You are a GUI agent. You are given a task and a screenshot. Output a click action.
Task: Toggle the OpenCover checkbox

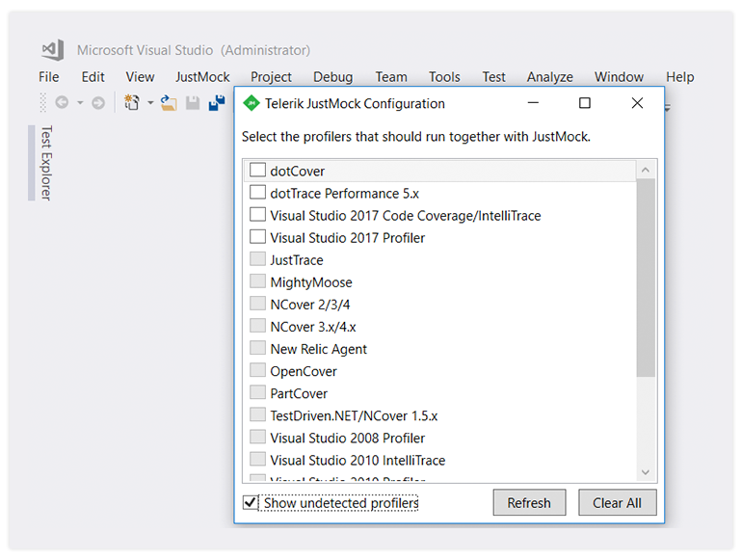[x=257, y=370]
